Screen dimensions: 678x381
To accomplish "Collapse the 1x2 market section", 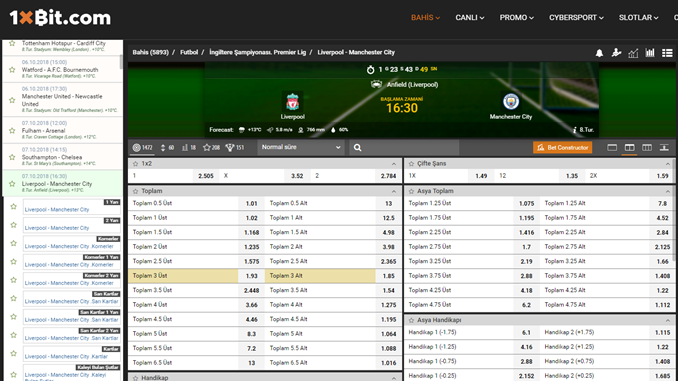I will tap(393, 164).
